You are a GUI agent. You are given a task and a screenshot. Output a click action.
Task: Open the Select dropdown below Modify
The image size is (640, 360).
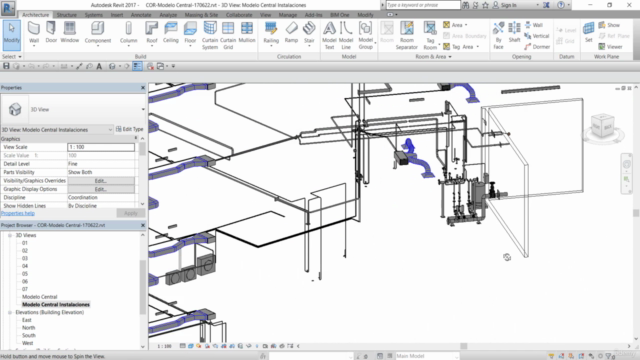click(11, 56)
